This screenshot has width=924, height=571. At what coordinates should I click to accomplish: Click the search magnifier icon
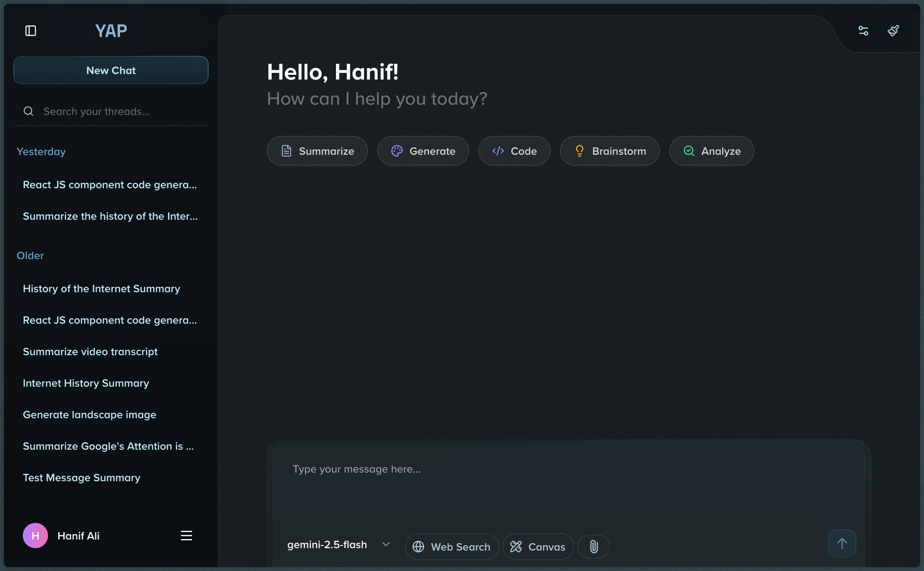[28, 111]
